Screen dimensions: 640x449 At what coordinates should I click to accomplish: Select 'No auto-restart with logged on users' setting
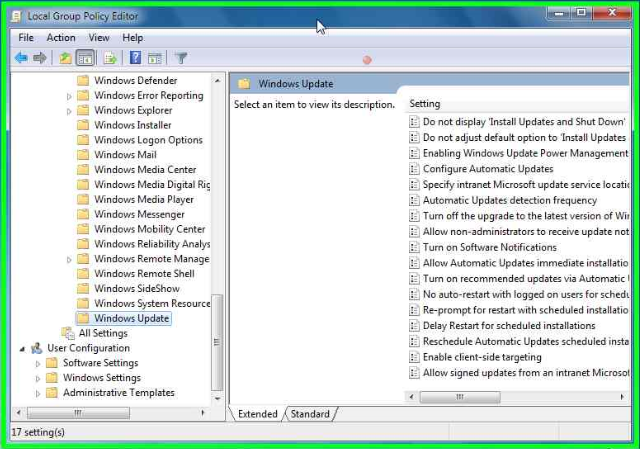click(526, 294)
